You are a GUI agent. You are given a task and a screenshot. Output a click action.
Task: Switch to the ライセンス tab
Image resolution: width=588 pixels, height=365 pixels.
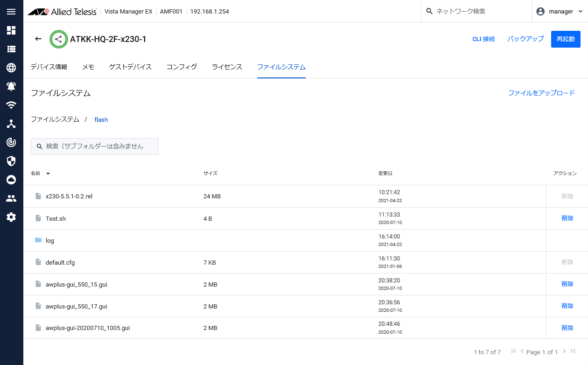227,67
